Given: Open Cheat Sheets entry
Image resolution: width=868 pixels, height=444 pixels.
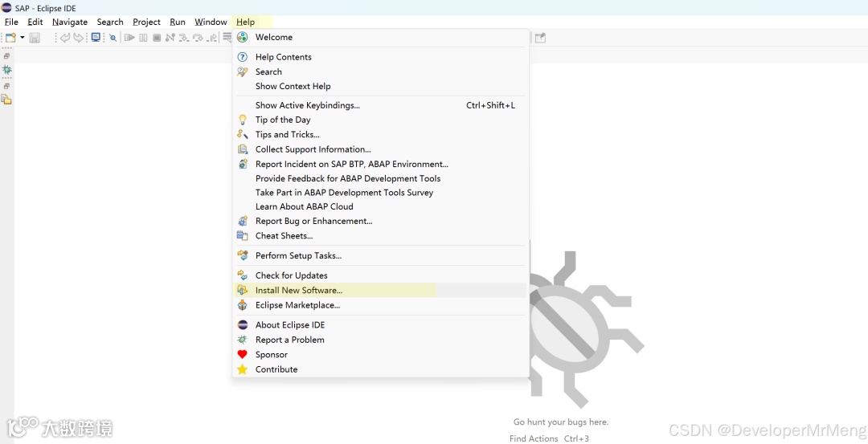Looking at the screenshot, I should tap(381, 235).
